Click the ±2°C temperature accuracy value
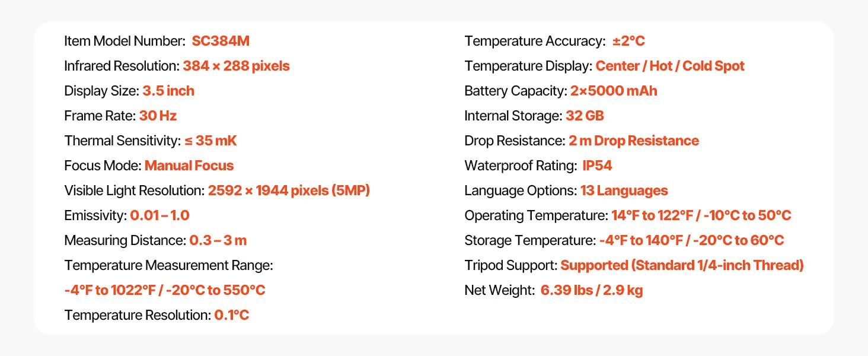Screen dimensions: 868x356 [x=628, y=41]
